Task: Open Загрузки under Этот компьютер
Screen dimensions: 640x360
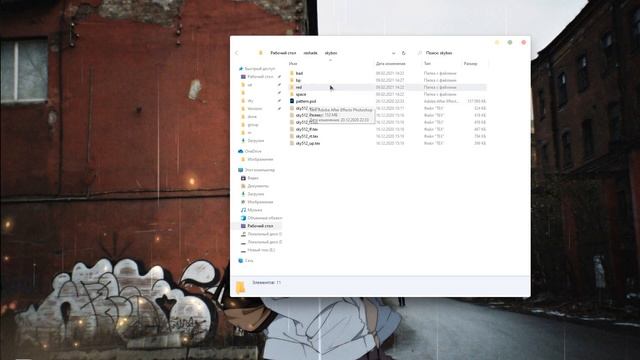Action: 256,194
